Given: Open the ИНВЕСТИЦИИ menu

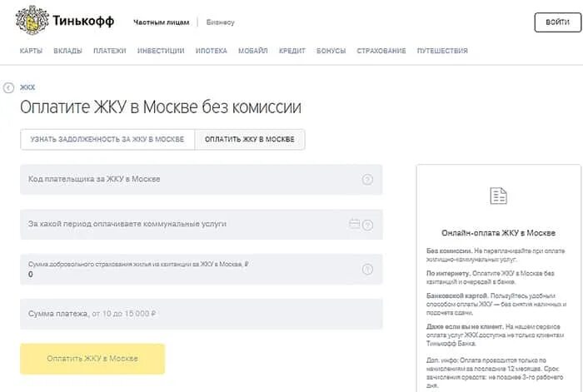Looking at the screenshot, I should click(x=161, y=51).
